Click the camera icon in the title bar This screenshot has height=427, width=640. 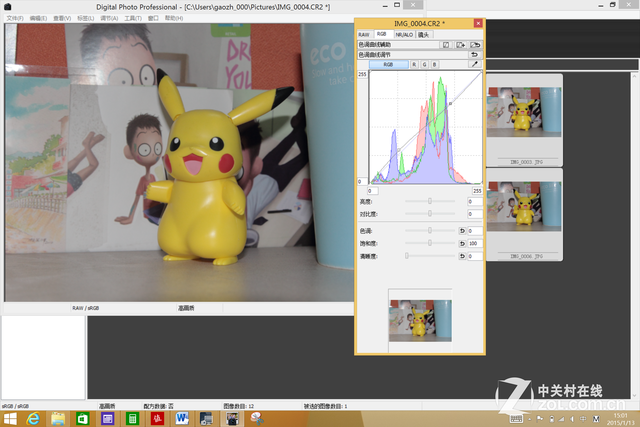click(7, 7)
